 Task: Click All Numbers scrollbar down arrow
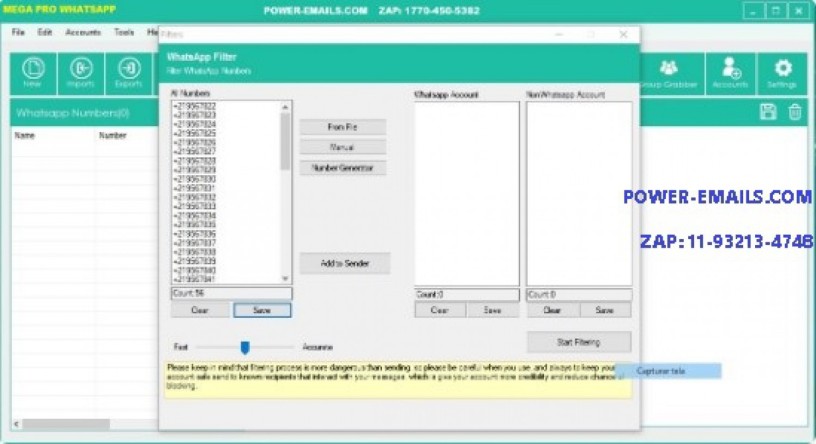285,278
